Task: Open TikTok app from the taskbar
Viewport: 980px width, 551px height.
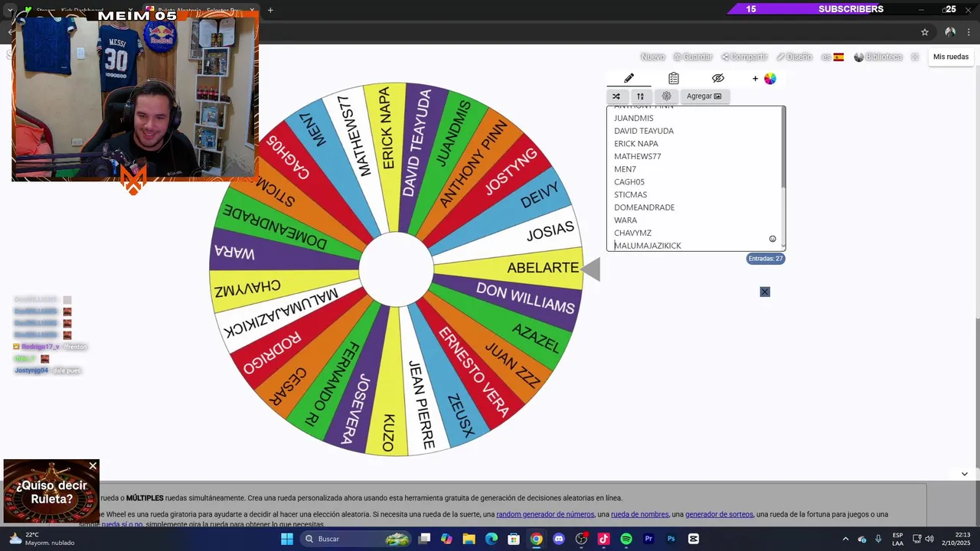Action: (603, 539)
